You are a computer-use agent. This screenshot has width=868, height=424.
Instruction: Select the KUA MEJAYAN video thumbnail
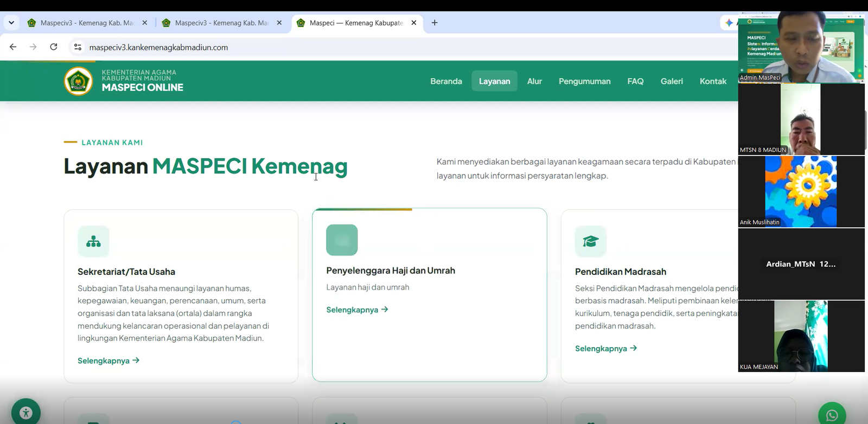coord(801,336)
